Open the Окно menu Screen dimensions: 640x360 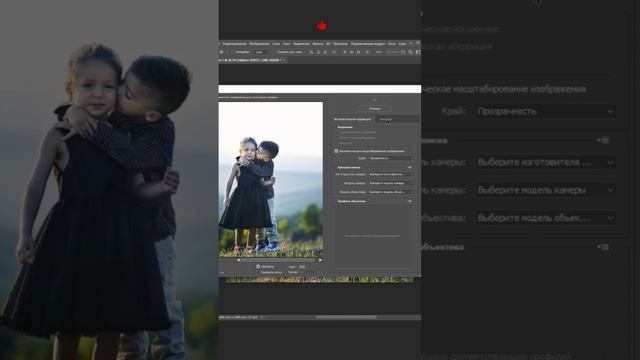[392, 44]
